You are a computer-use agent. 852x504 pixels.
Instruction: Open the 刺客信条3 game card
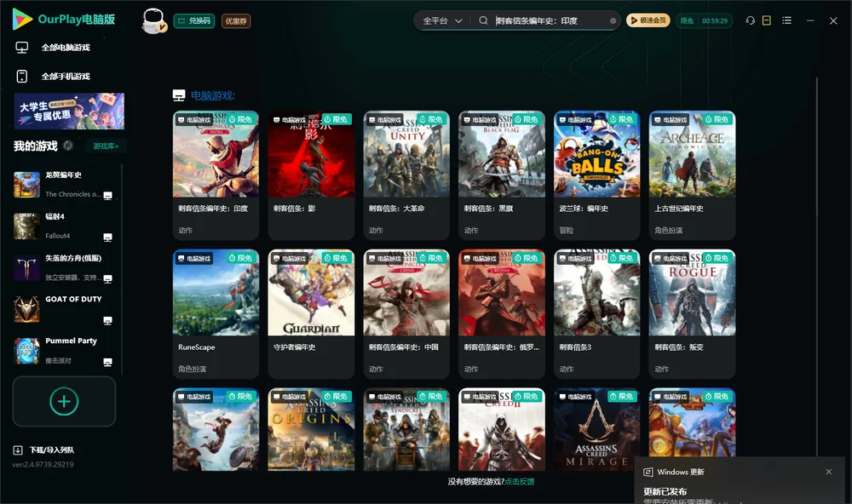point(596,314)
